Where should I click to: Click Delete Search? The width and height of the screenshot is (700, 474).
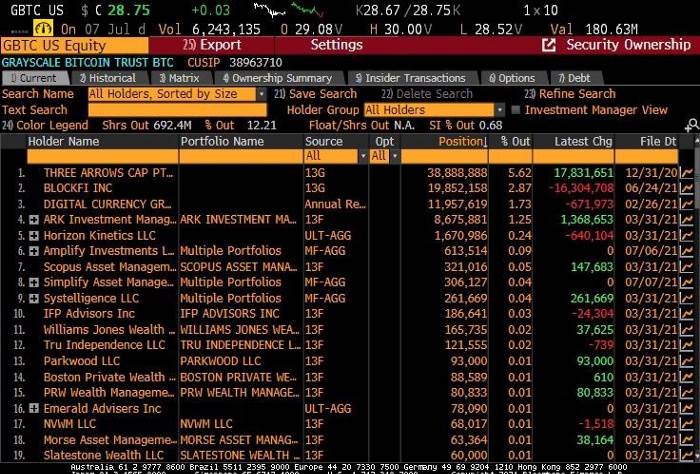point(427,94)
